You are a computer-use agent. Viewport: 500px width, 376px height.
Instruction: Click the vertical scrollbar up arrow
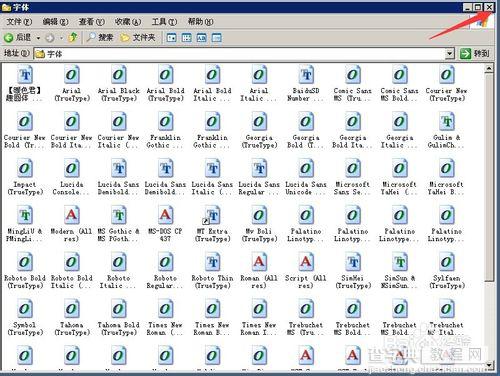(489, 68)
